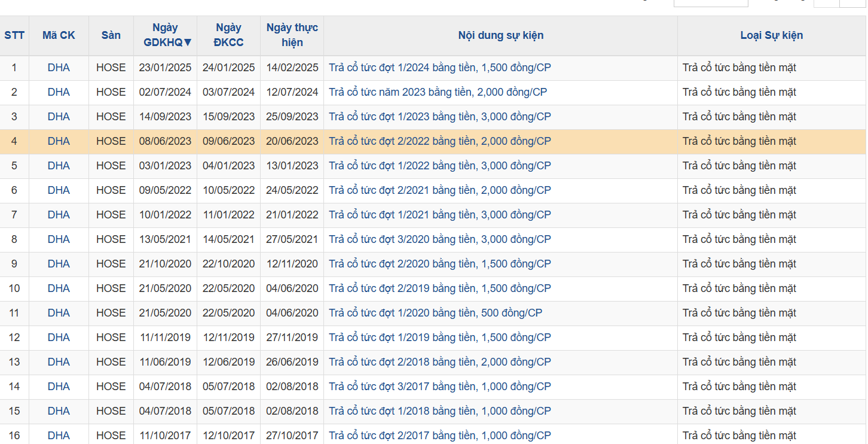Open highlighted đợt 2/2022 dividend event

pos(439,142)
